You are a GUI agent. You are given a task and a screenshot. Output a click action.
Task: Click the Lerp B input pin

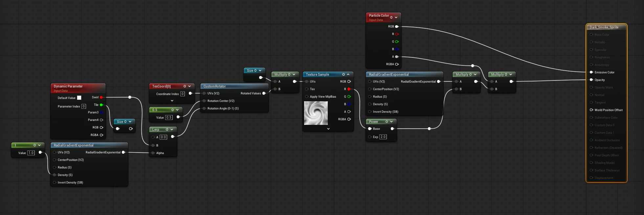153,146
